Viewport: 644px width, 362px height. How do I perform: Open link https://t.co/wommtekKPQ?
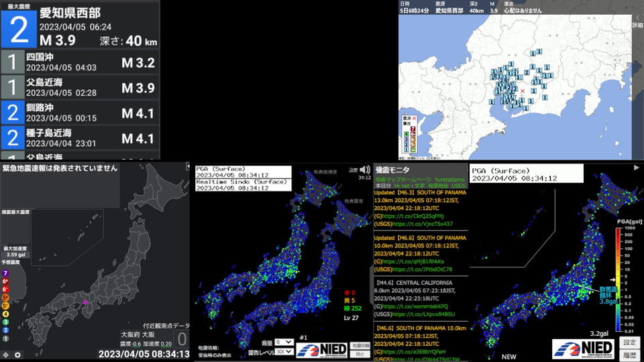point(415,306)
